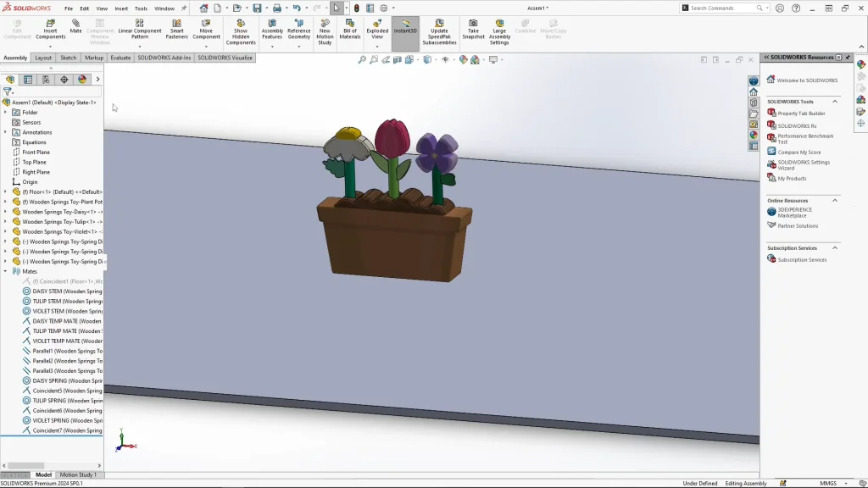Open the Exploded View dropdown arrow

(377, 46)
